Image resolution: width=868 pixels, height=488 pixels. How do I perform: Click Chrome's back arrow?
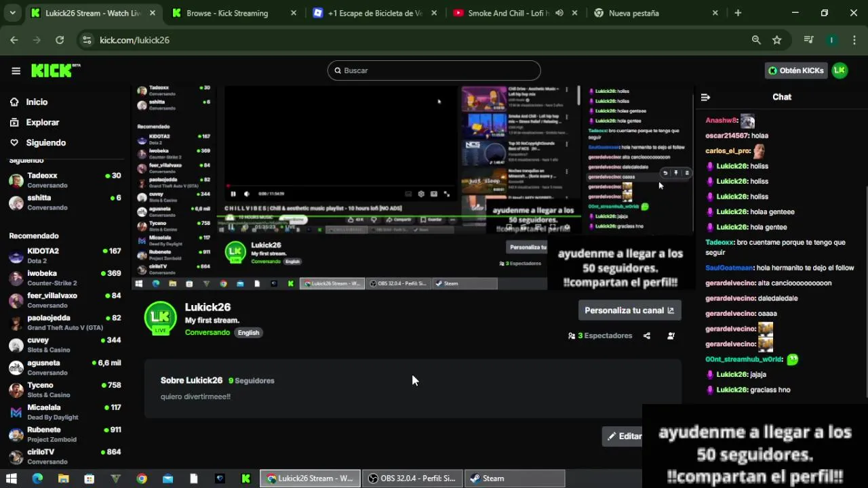pyautogui.click(x=14, y=40)
